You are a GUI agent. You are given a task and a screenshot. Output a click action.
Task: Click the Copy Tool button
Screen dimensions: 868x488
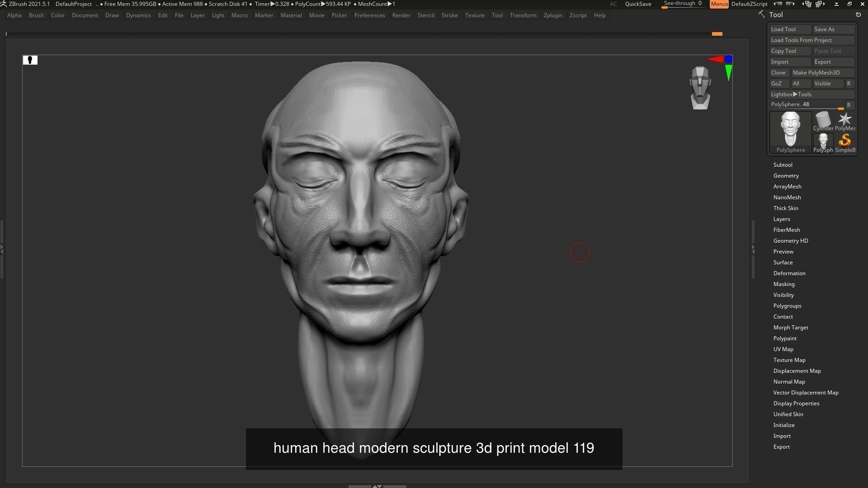coord(790,51)
